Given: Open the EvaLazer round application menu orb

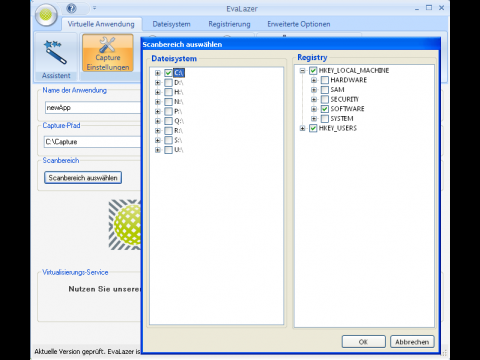Looking at the screenshot, I should [x=46, y=15].
